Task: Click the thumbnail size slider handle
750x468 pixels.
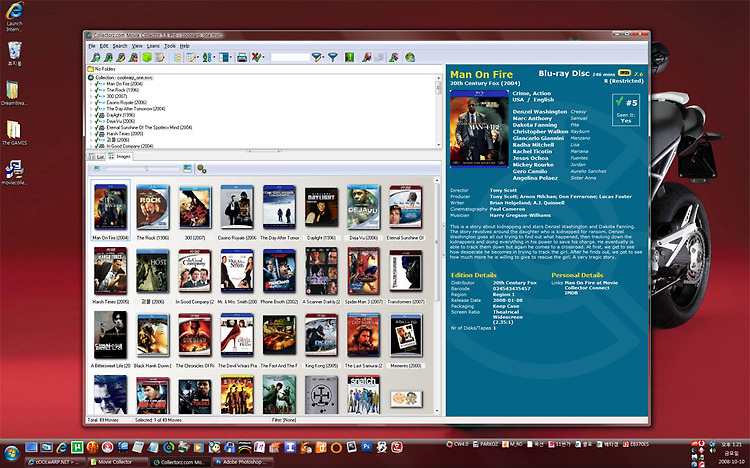Action: pyautogui.click(x=147, y=168)
